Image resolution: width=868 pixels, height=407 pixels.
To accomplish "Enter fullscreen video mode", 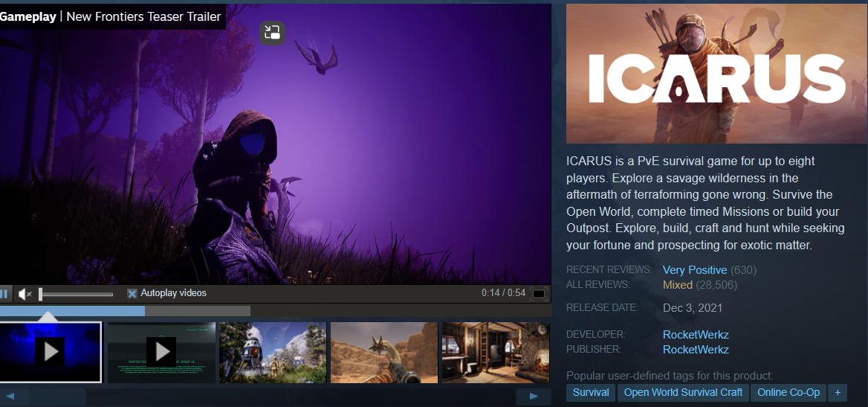I will click(x=539, y=294).
